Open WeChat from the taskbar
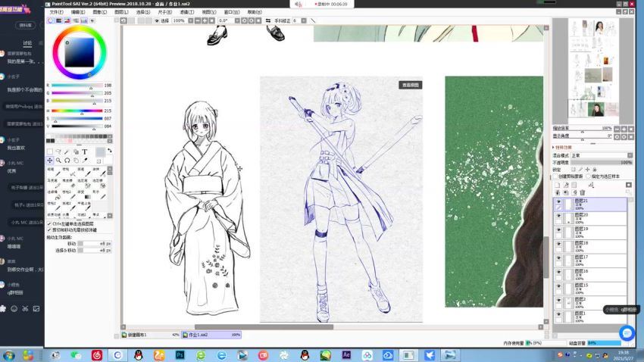This screenshot has height=362, width=644. [x=76, y=355]
